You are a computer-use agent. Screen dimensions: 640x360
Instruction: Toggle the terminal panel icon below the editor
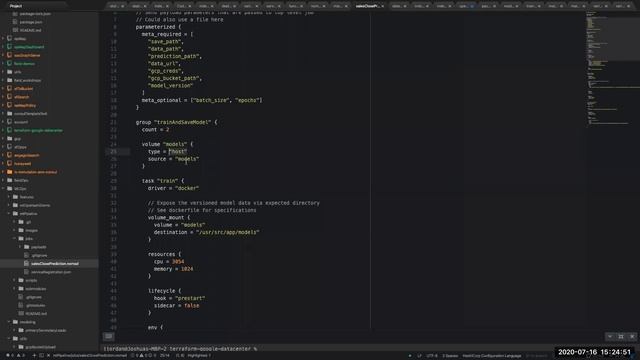coord(109,336)
